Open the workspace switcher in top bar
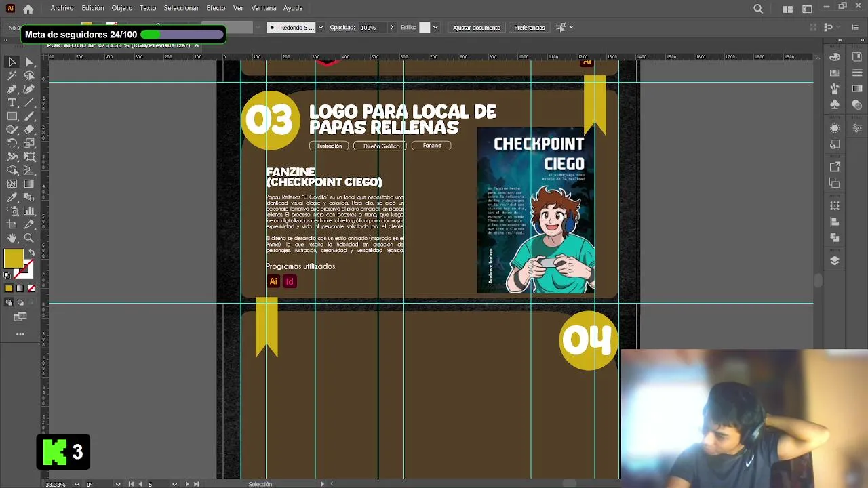Image resolution: width=868 pixels, height=488 pixels. 807,9
